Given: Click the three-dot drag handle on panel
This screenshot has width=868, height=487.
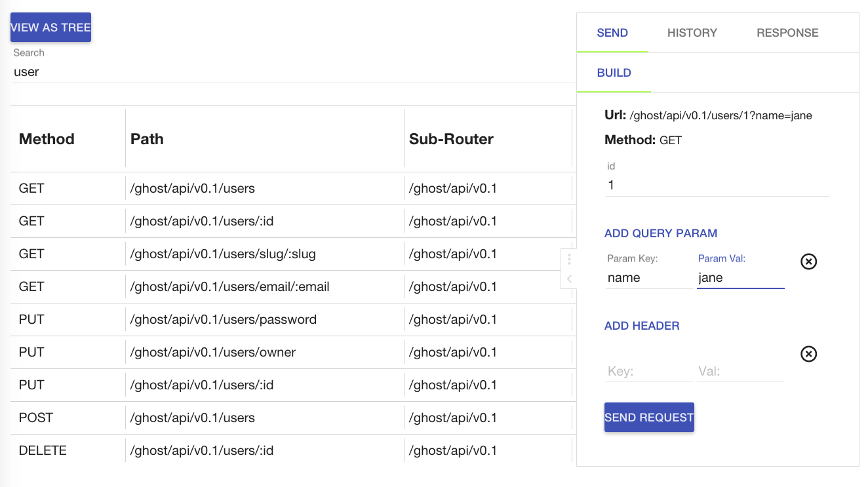Looking at the screenshot, I should (569, 259).
